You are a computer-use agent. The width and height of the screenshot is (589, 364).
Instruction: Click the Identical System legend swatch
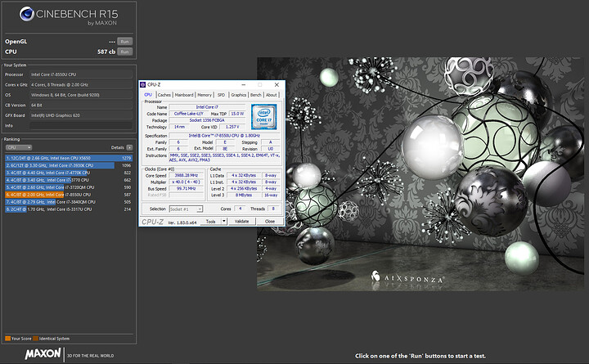(35, 339)
